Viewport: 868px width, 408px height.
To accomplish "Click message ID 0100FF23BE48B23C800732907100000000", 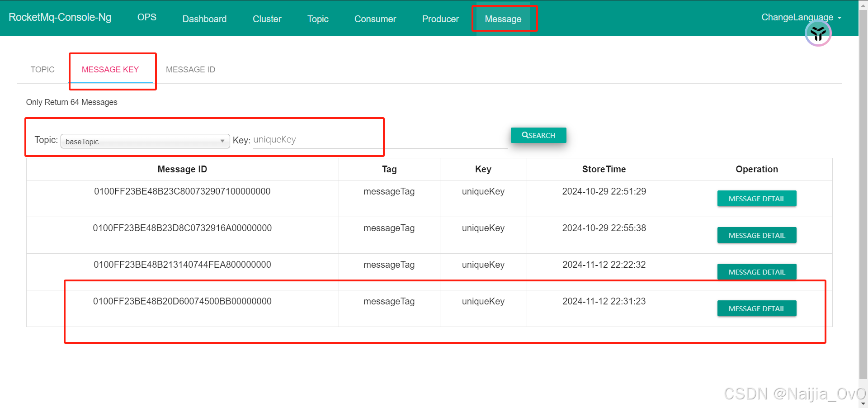I will point(182,191).
